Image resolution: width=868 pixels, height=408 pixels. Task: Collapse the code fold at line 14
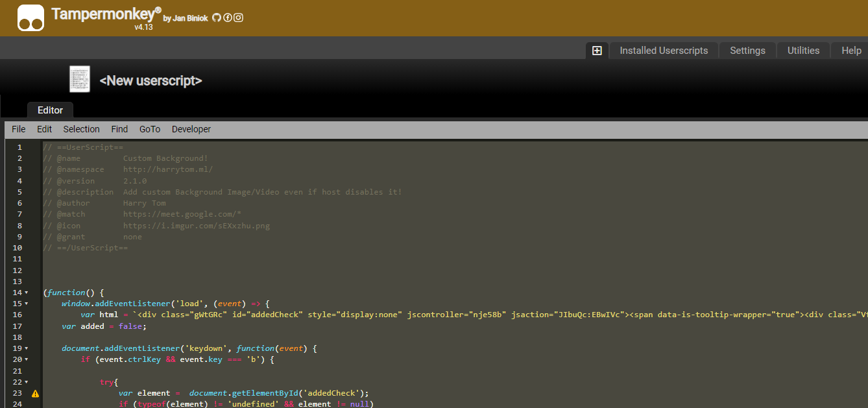click(27, 293)
